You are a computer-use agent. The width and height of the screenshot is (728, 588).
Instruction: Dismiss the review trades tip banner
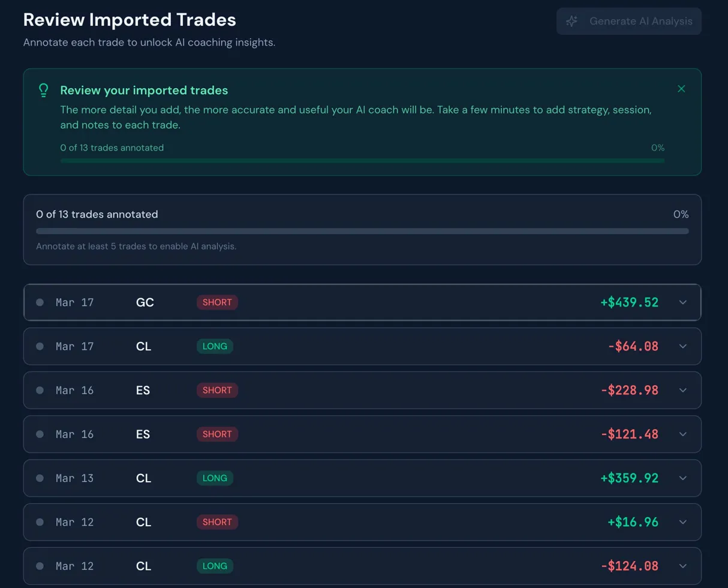tap(681, 88)
